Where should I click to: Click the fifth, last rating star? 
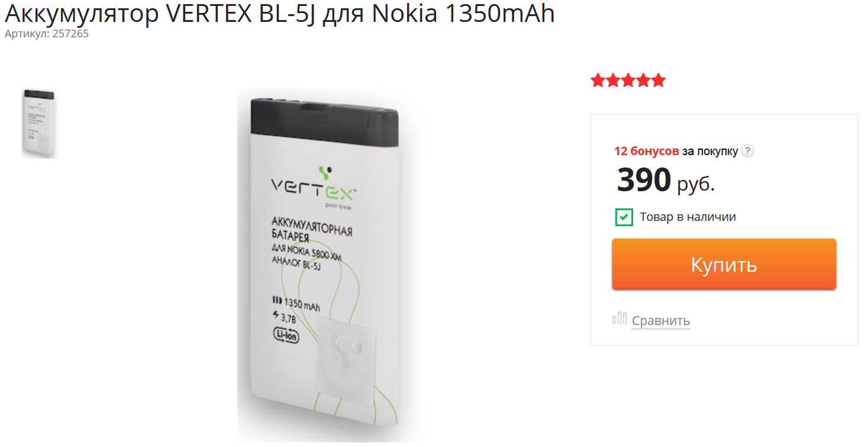(x=659, y=81)
